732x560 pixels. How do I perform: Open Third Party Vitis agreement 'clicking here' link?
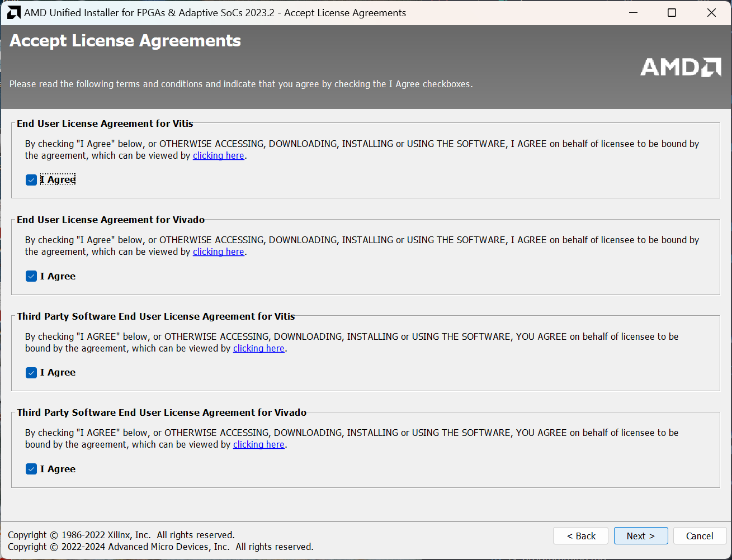258,349
